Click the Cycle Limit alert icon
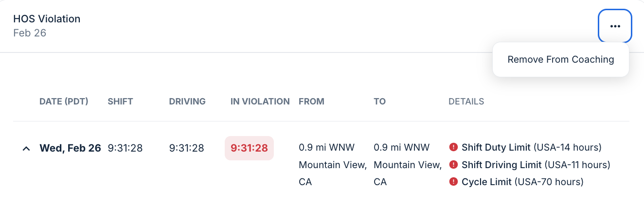This screenshot has height=207, width=644. click(453, 182)
